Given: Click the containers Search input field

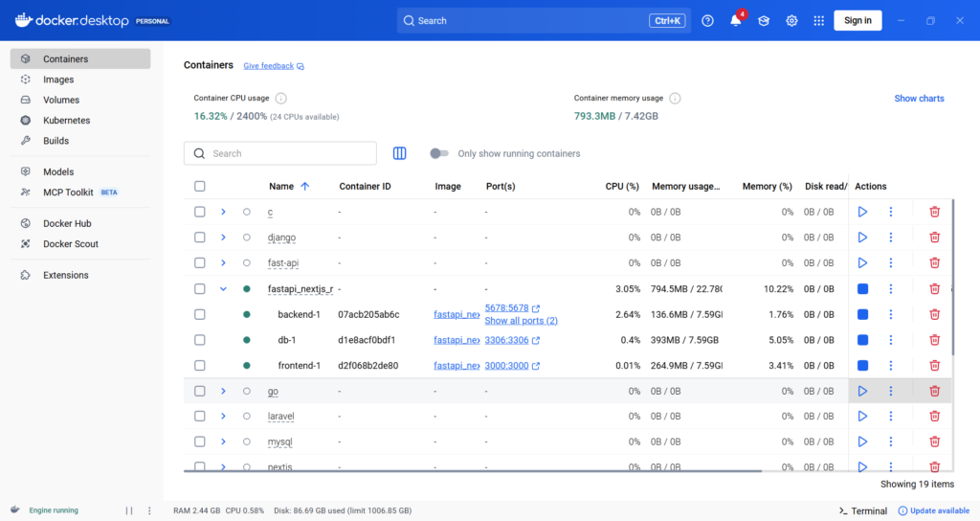Looking at the screenshot, I should point(280,153).
